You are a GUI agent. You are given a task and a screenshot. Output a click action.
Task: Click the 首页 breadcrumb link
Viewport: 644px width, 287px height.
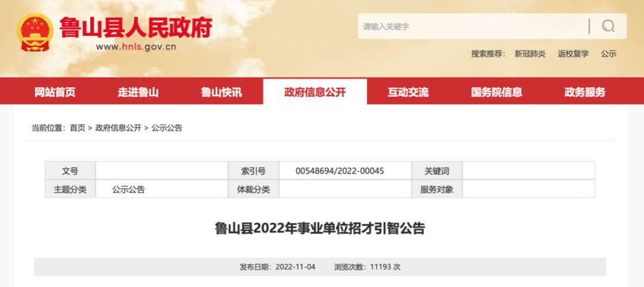[x=78, y=128]
